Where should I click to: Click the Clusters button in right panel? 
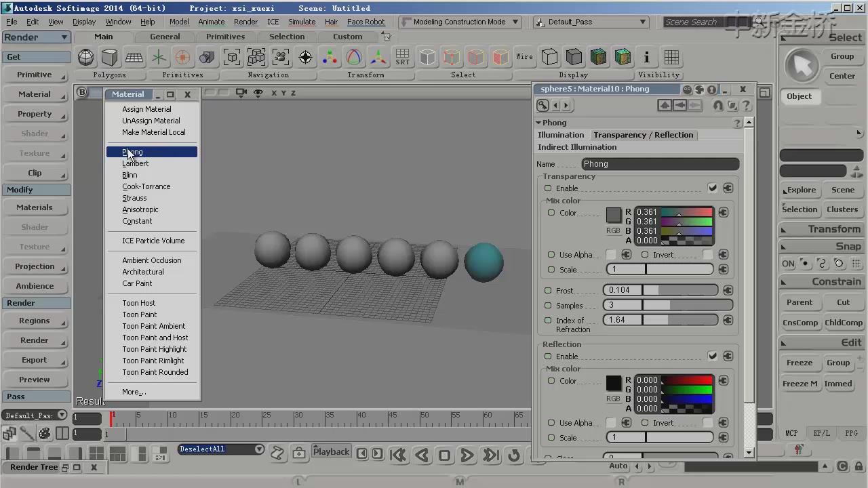[x=842, y=209]
